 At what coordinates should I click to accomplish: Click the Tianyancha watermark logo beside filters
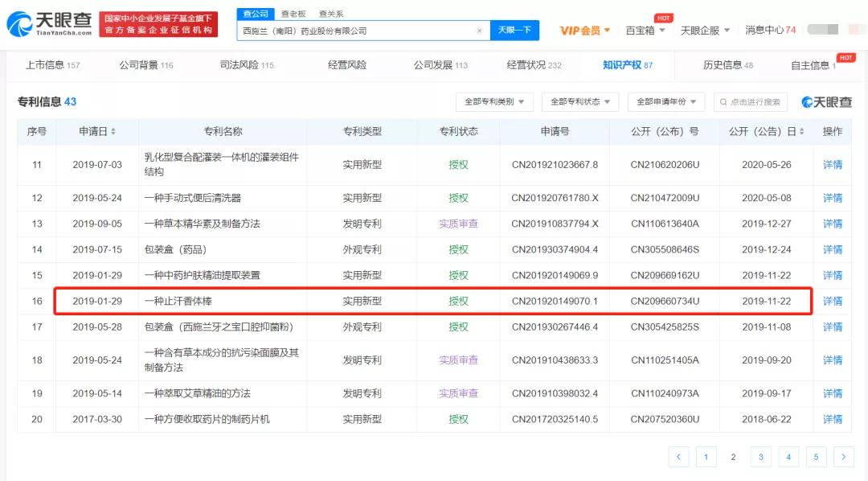click(x=828, y=102)
